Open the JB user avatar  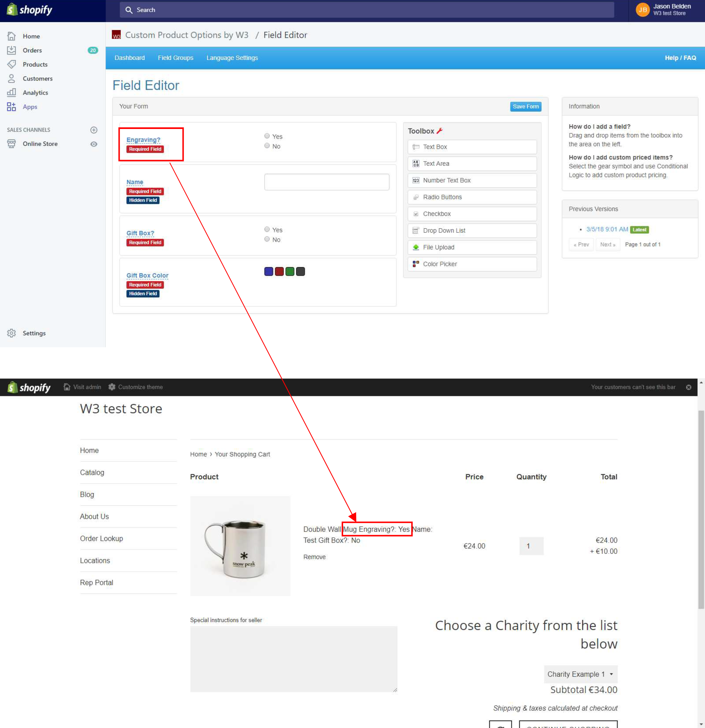pos(642,10)
